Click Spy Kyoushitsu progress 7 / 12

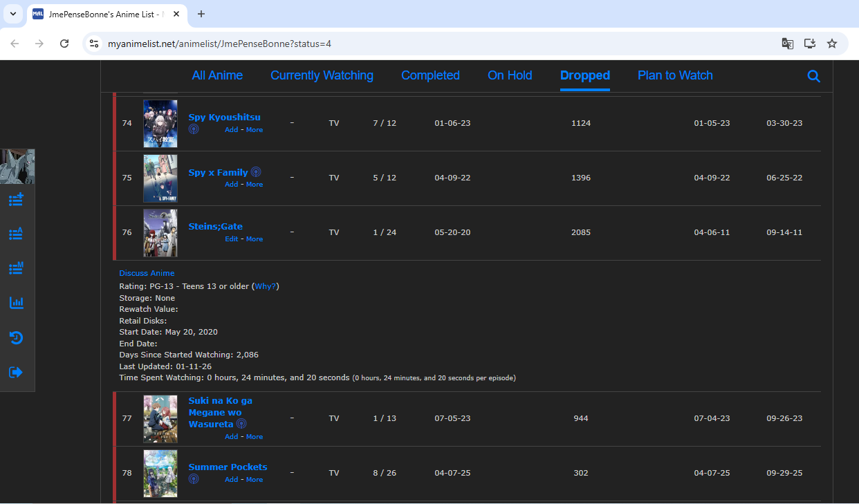[385, 123]
